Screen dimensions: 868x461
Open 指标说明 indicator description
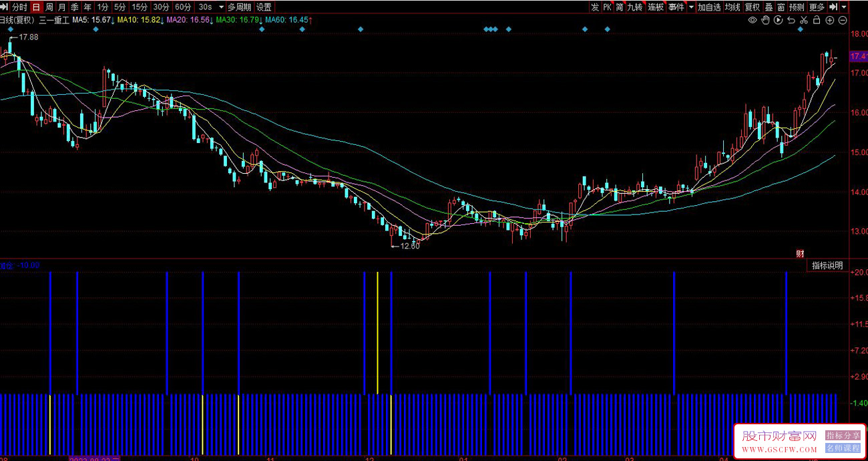tap(827, 265)
